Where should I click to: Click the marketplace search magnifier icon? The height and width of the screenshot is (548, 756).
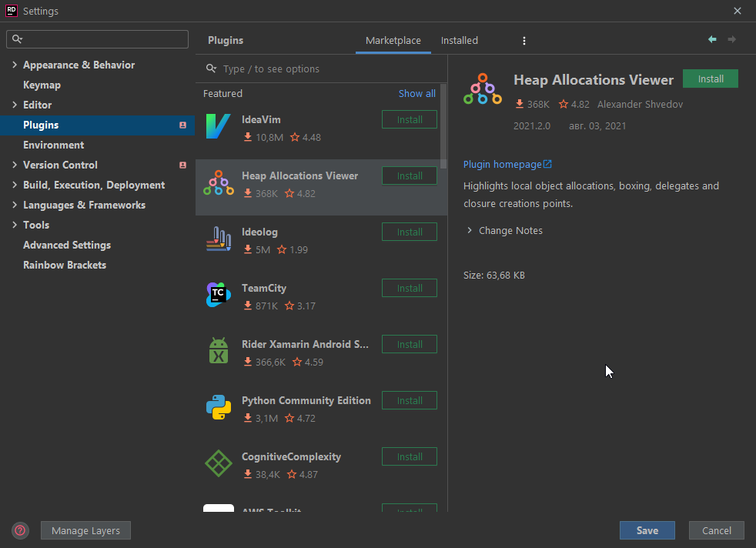click(211, 68)
